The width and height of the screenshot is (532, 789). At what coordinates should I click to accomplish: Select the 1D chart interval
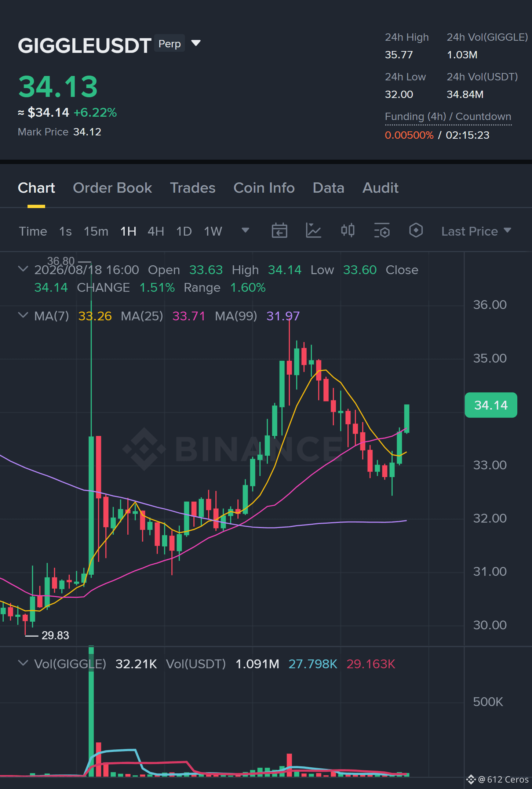[184, 231]
